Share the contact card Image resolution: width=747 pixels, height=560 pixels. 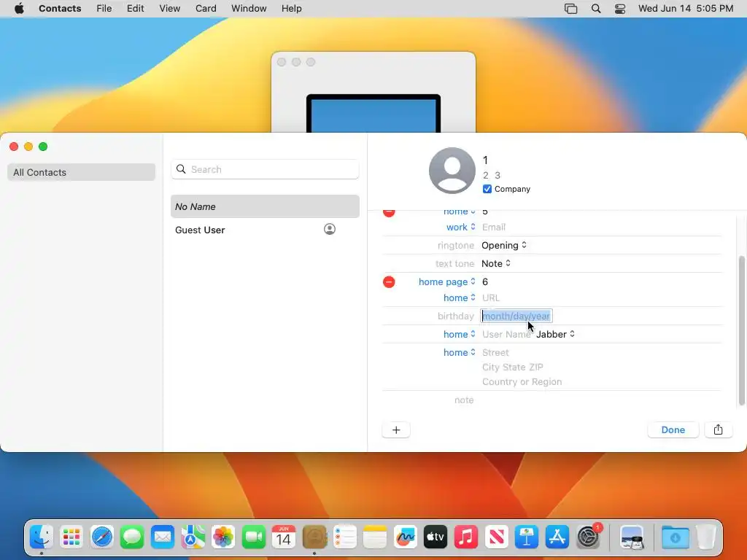pyautogui.click(x=718, y=430)
